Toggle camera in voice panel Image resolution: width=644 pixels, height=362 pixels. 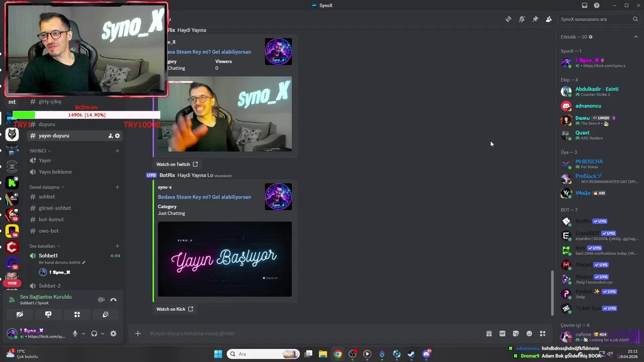[20, 314]
